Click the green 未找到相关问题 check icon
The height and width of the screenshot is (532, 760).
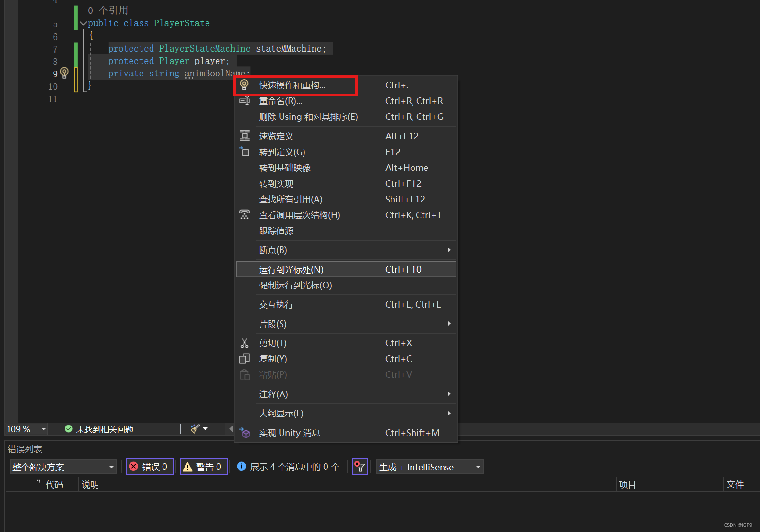tap(69, 429)
